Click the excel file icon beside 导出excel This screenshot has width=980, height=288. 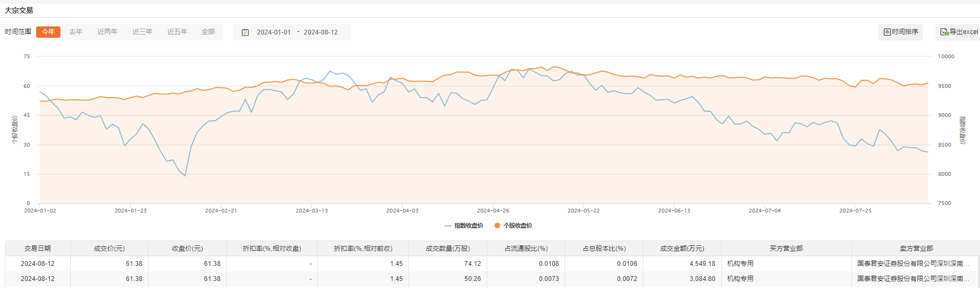point(944,32)
